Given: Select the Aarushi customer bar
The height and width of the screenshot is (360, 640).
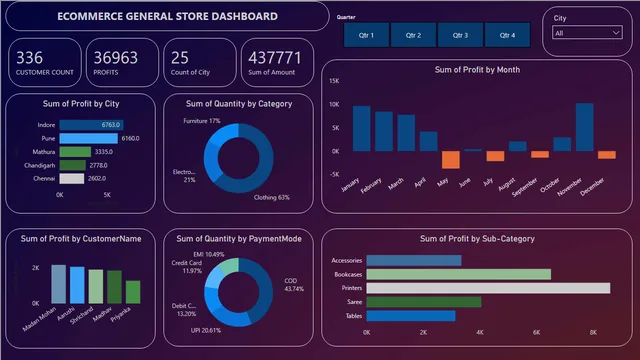Looking at the screenshot, I should coord(77,285).
